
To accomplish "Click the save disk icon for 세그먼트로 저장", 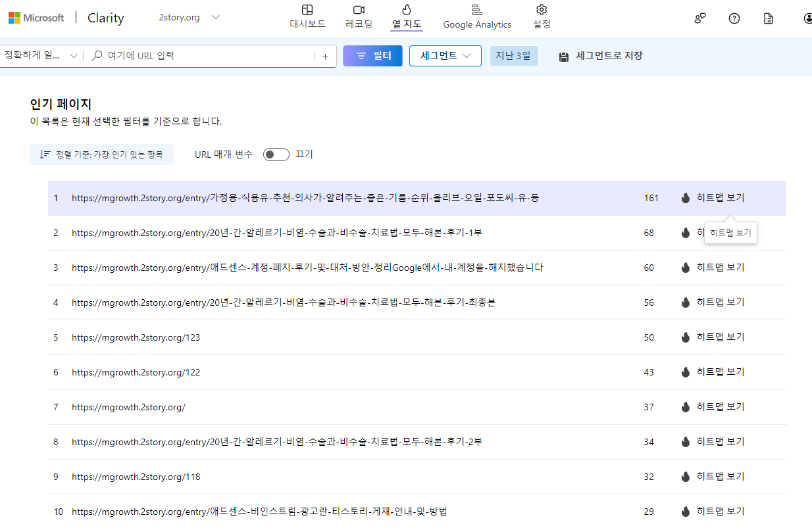I will click(x=563, y=56).
